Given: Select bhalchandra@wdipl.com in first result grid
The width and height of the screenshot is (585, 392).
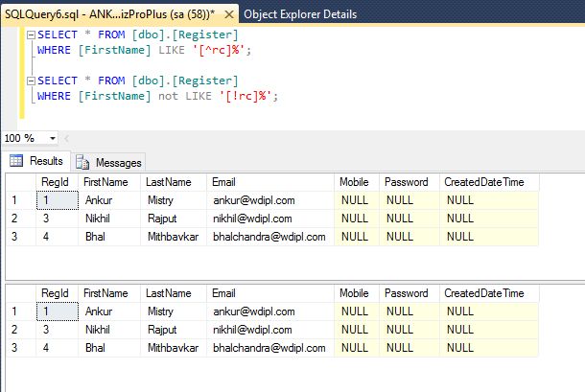Looking at the screenshot, I should [x=270, y=237].
